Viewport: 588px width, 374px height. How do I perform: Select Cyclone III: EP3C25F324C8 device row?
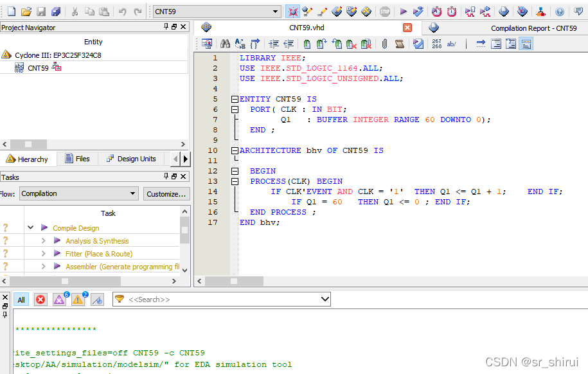point(58,55)
